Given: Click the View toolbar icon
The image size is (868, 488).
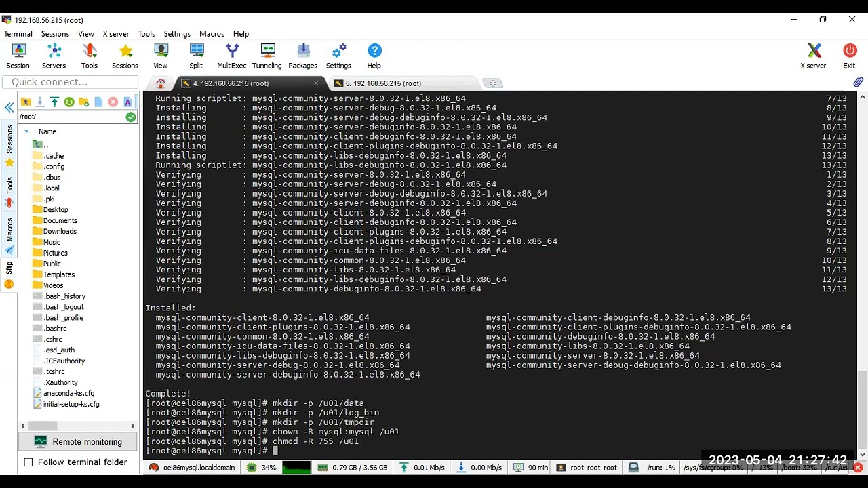Looking at the screenshot, I should [161, 56].
